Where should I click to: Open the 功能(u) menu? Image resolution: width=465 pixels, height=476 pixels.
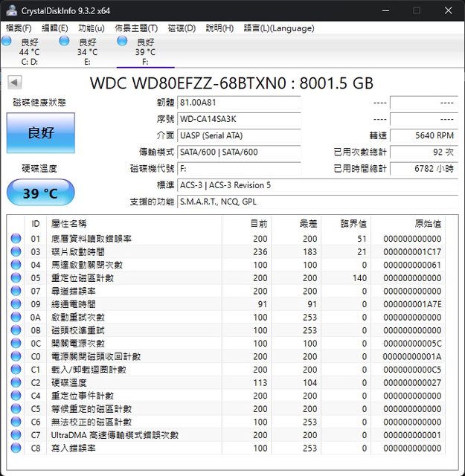(92, 28)
